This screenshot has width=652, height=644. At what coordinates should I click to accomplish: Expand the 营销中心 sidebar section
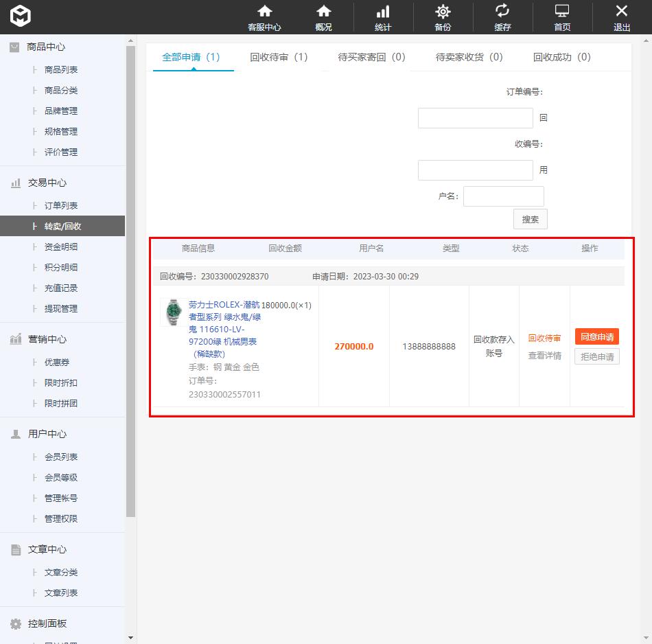pos(47,339)
